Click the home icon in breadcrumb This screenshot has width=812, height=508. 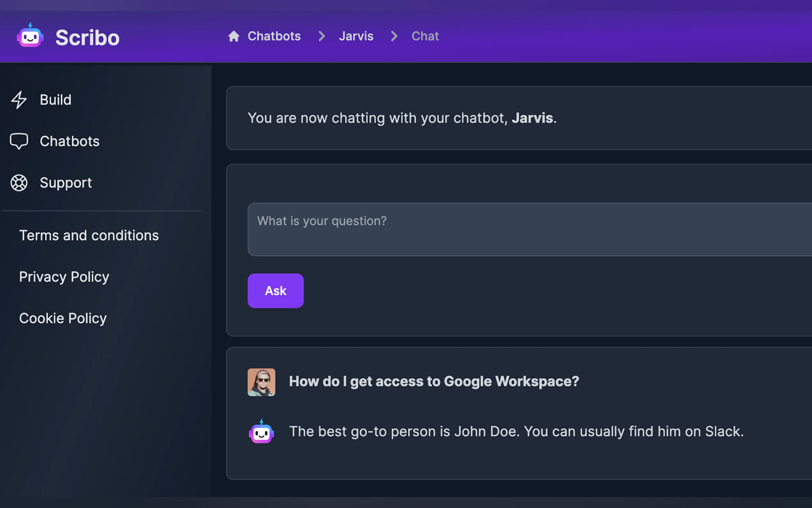(234, 36)
